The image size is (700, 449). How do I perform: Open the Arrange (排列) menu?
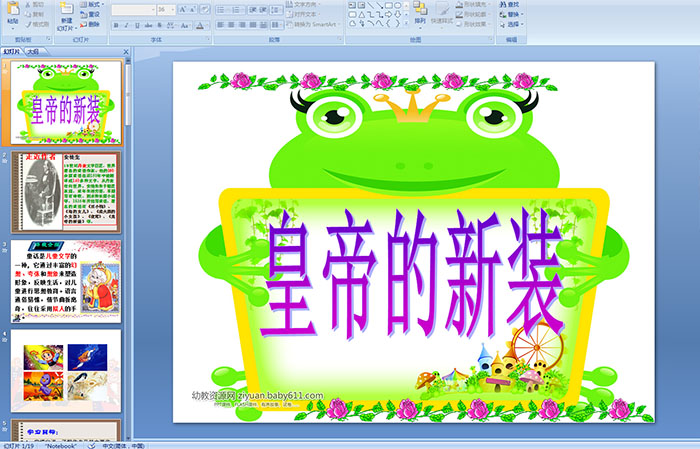click(x=420, y=13)
